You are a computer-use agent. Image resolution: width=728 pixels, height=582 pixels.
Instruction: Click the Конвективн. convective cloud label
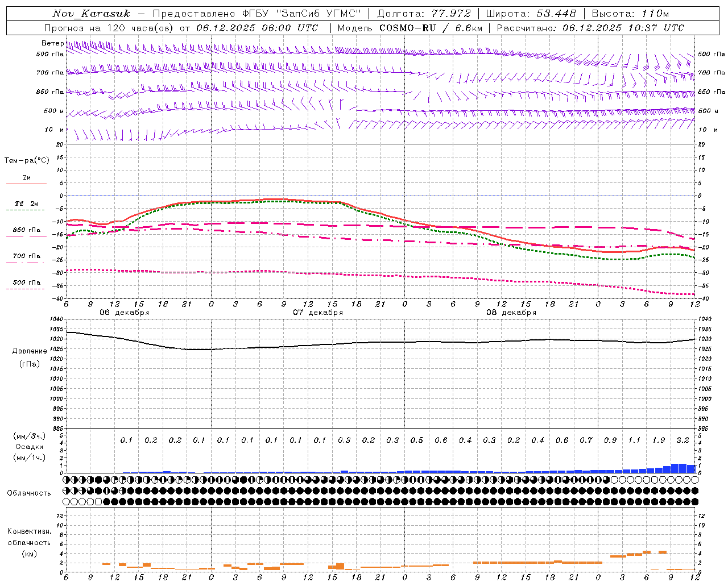[29, 531]
